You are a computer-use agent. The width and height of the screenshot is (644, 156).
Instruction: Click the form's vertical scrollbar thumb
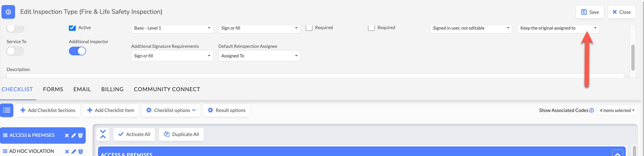coord(633,58)
